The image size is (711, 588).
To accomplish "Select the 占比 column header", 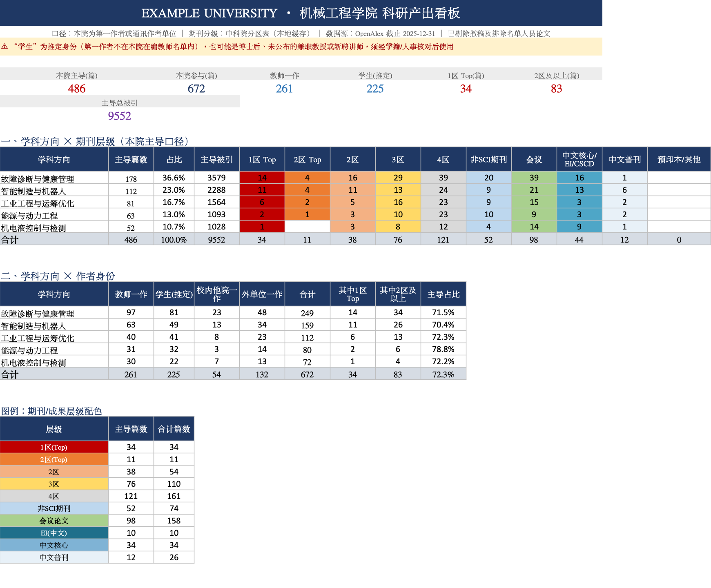I will [174, 159].
